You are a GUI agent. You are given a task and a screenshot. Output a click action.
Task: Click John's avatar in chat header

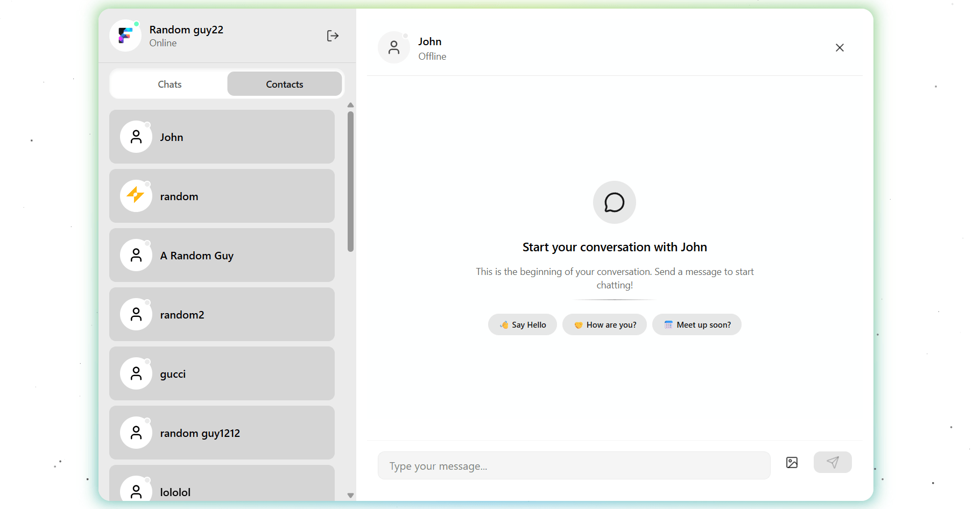394,48
